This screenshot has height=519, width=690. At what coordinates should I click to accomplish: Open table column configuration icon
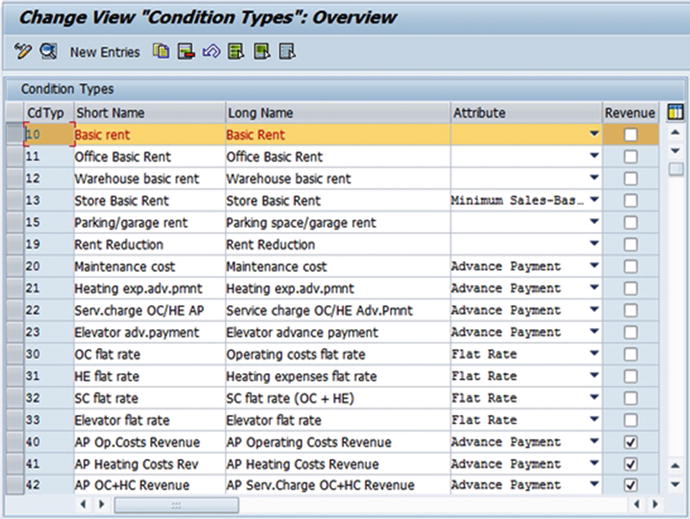tap(675, 112)
